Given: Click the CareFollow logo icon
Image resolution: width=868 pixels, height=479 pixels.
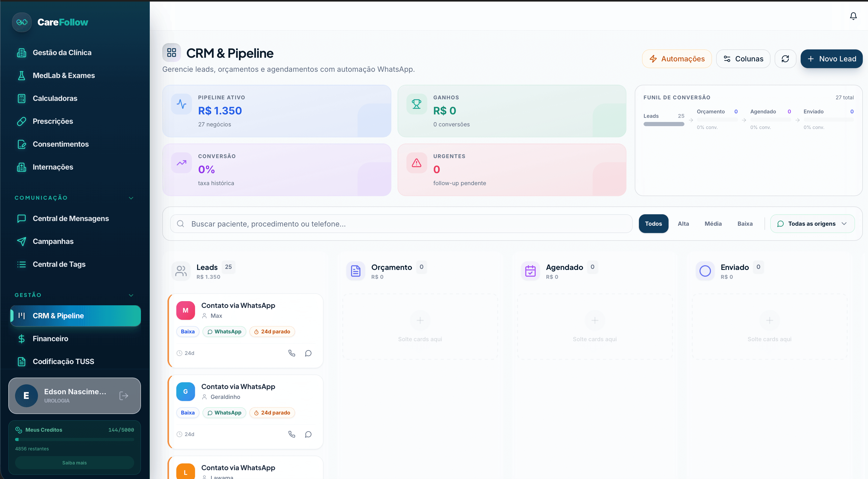Looking at the screenshot, I should pyautogui.click(x=22, y=22).
